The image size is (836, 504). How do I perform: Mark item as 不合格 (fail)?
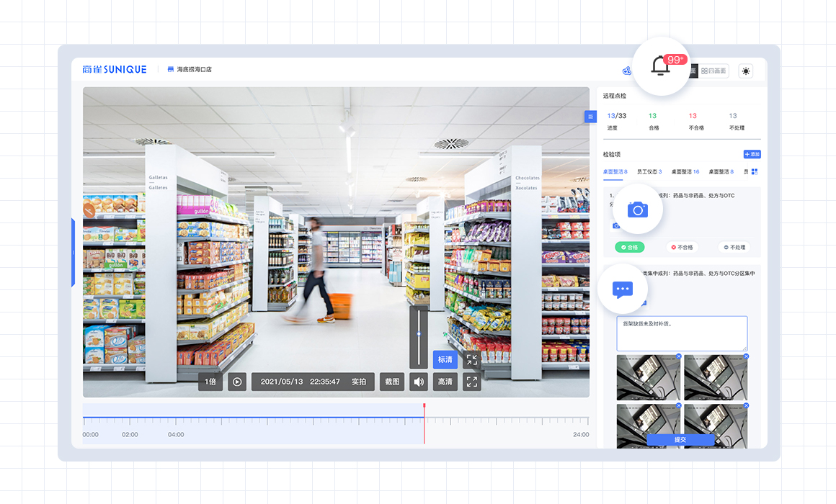pos(682,247)
